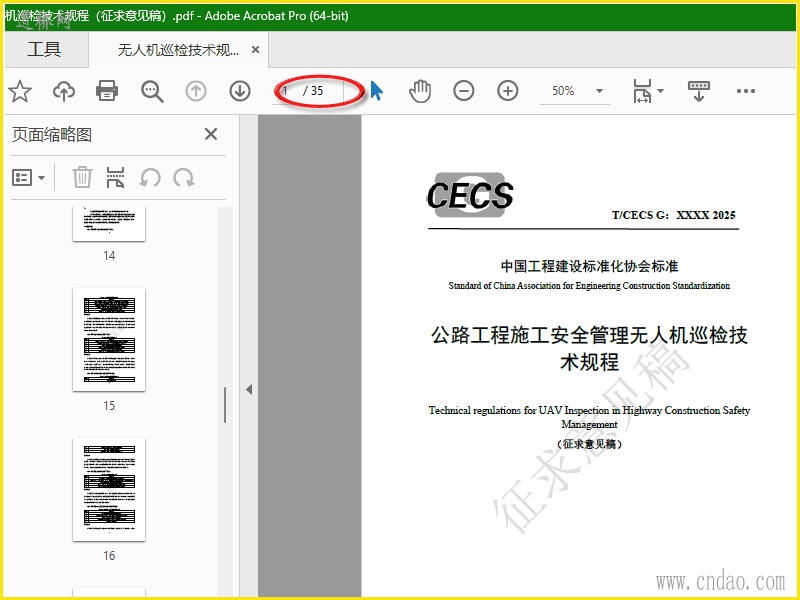Click the T/CECS G: XXXX 2025 text
800x600 pixels.
click(673, 215)
